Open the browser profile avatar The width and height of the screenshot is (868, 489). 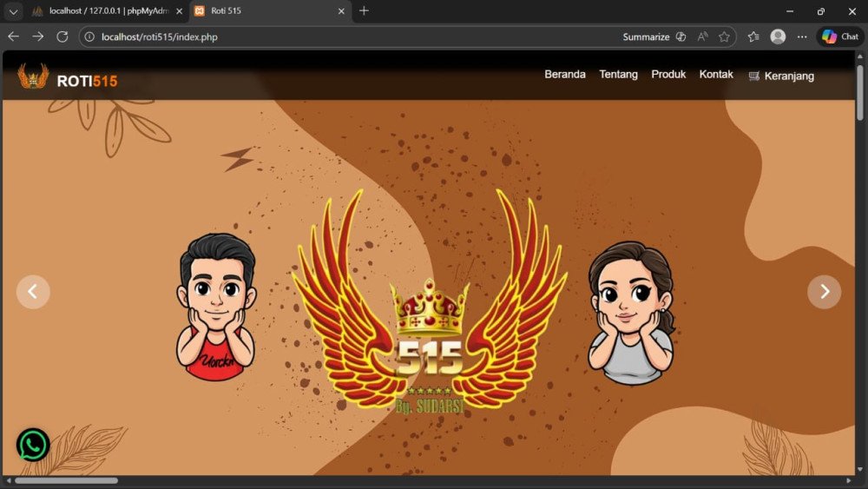tap(778, 36)
